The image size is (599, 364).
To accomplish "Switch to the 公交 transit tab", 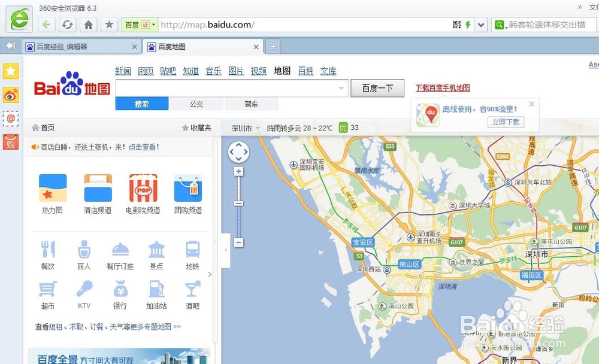I will 196,104.
